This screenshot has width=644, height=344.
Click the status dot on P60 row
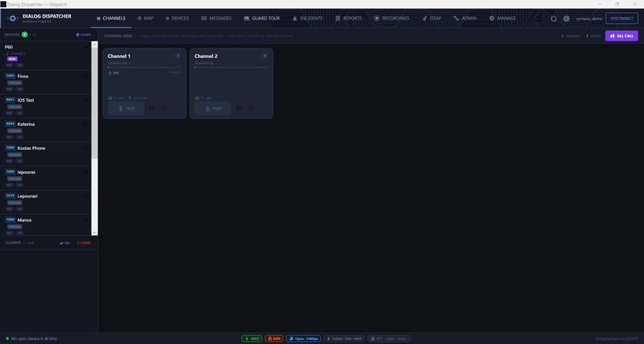(86, 48)
